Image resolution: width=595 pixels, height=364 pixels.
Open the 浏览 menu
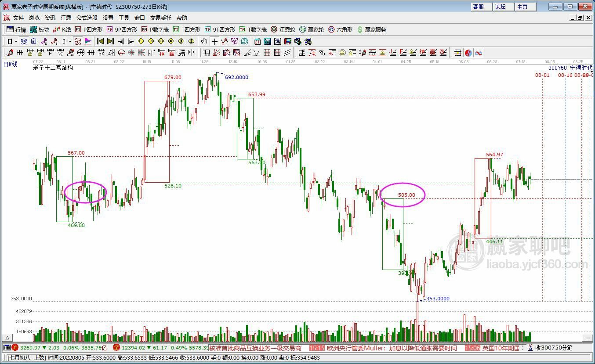pos(34,18)
